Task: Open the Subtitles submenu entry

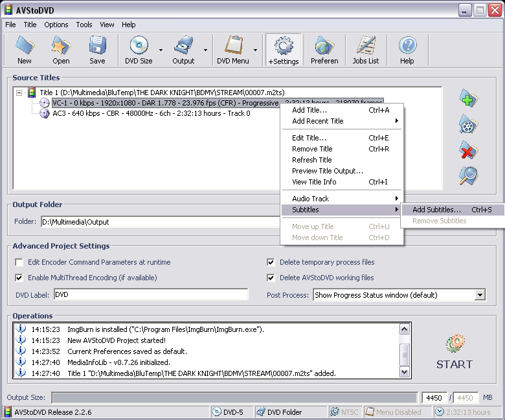Action: tap(342, 210)
